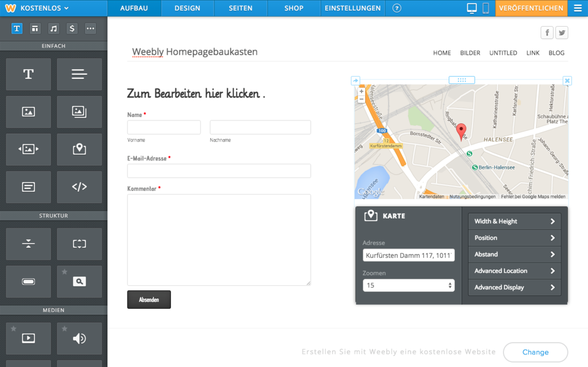
Task: Open the hamburger menu
Action: [x=578, y=8]
